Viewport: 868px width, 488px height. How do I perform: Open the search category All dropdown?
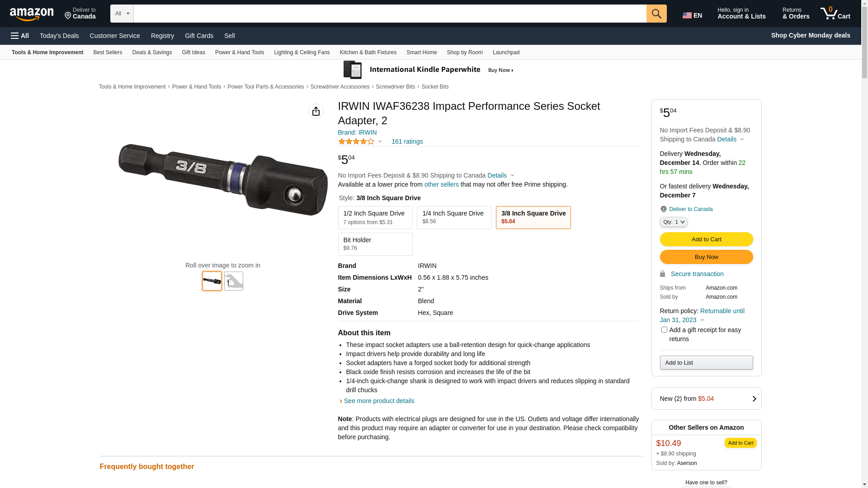(x=122, y=14)
